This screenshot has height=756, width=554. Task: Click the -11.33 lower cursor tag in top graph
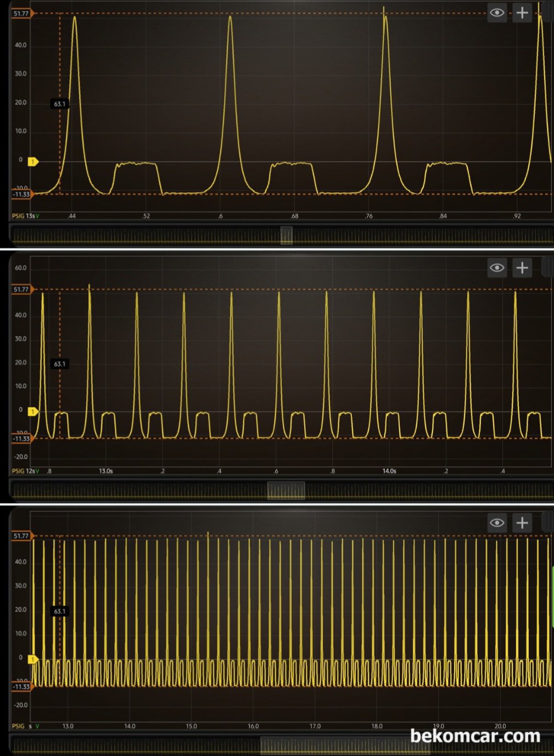tap(21, 194)
